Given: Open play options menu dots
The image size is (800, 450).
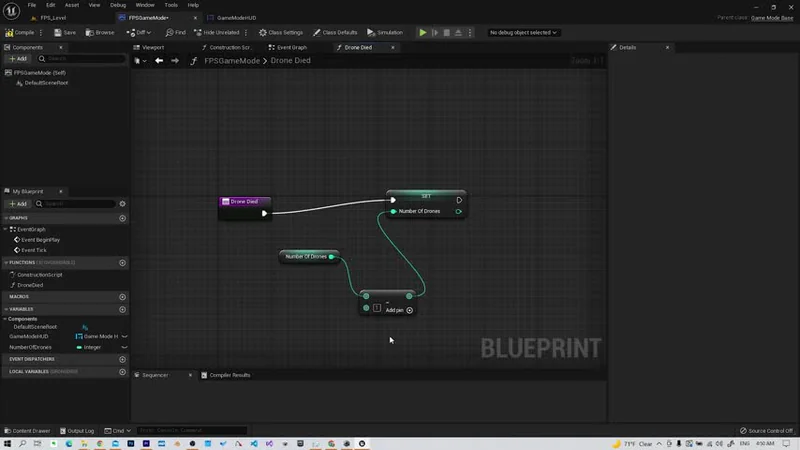Looking at the screenshot, I should click(470, 33).
